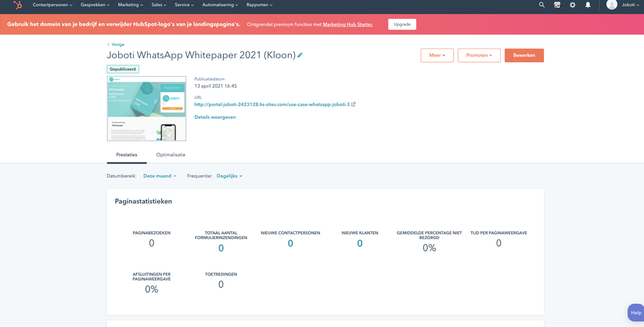The height and width of the screenshot is (327, 644).
Task: Click the Upgrade button in banner
Action: (402, 25)
